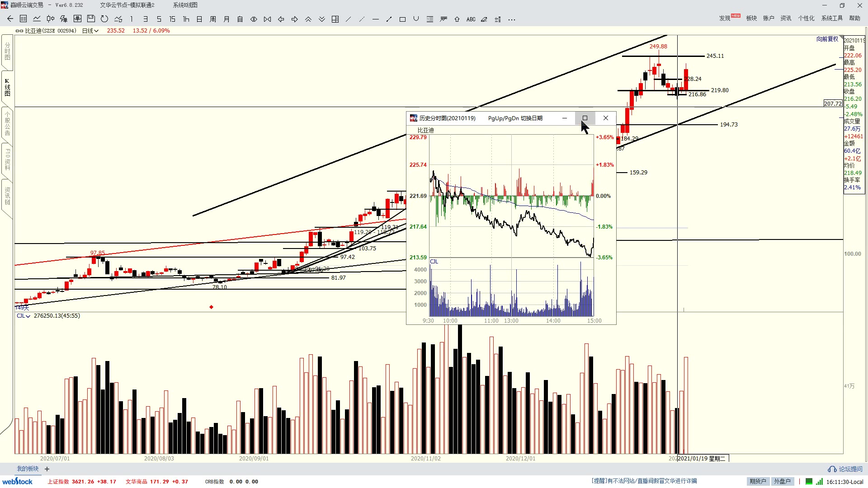Image resolution: width=868 pixels, height=488 pixels.
Task: Open the 个性化 menu
Action: [x=806, y=18]
